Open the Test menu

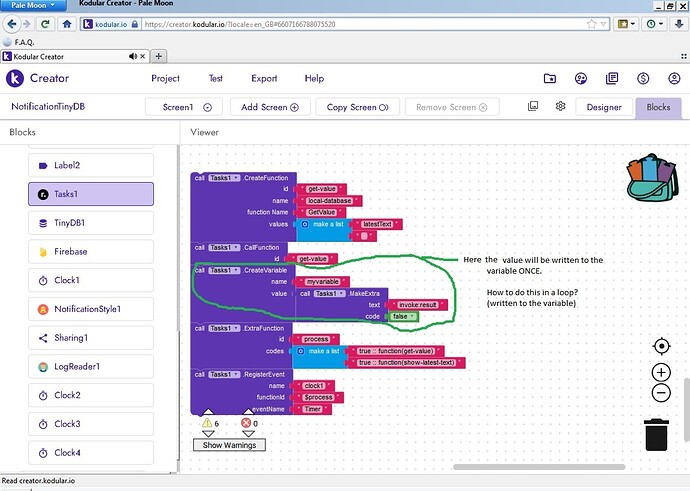coord(216,78)
